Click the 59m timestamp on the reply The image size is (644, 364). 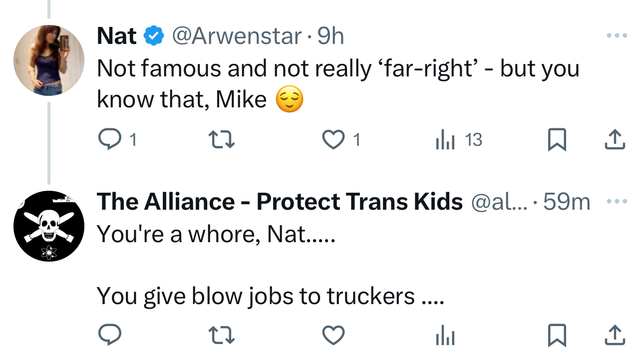click(x=567, y=202)
